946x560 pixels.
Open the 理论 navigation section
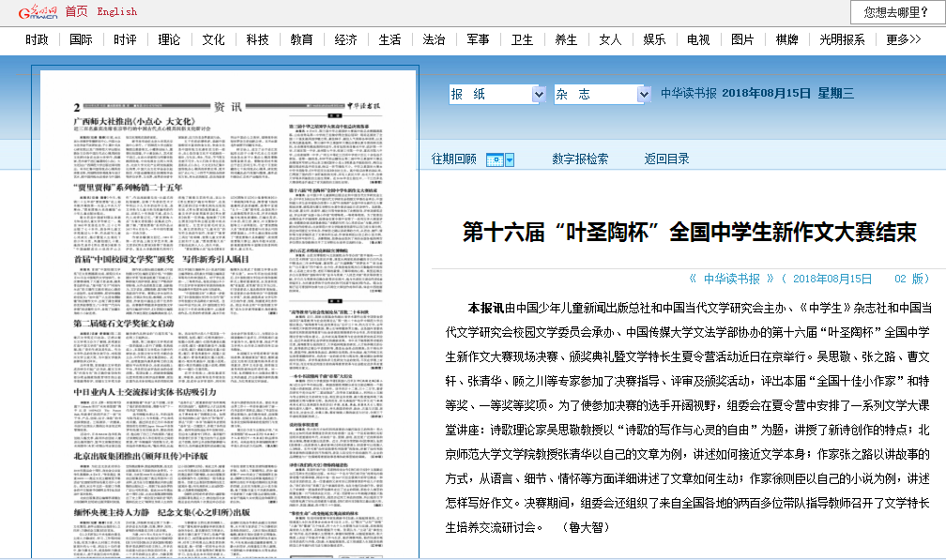[169, 39]
